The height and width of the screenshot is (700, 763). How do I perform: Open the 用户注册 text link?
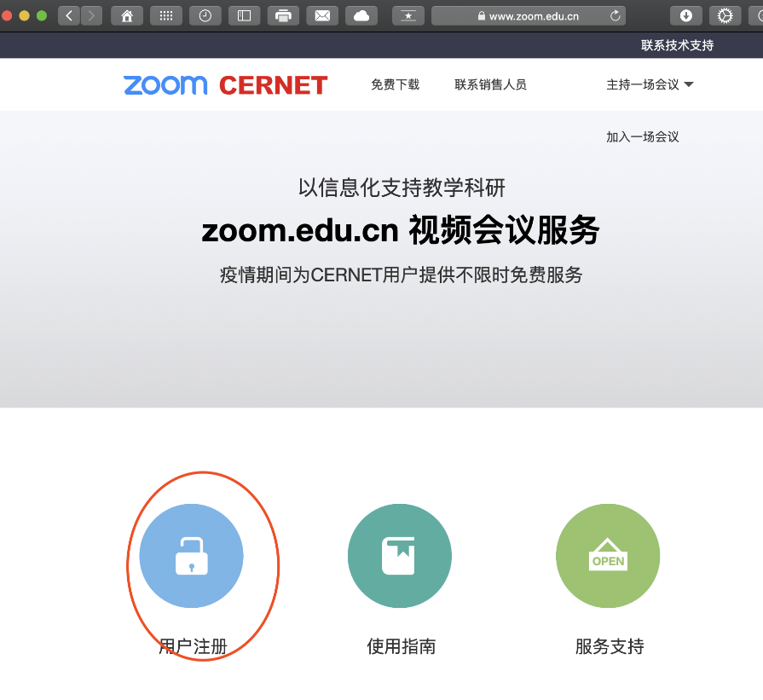point(193,646)
